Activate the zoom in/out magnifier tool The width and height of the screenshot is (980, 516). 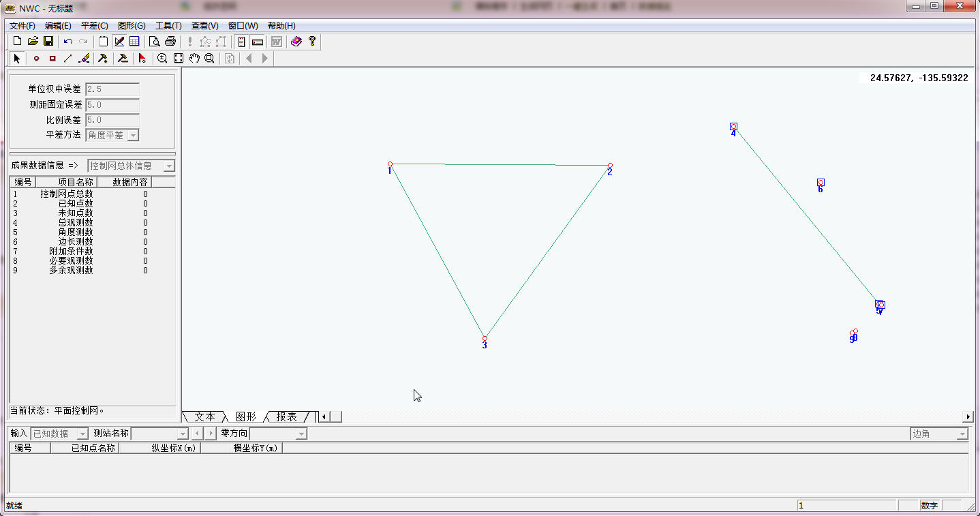(x=162, y=59)
